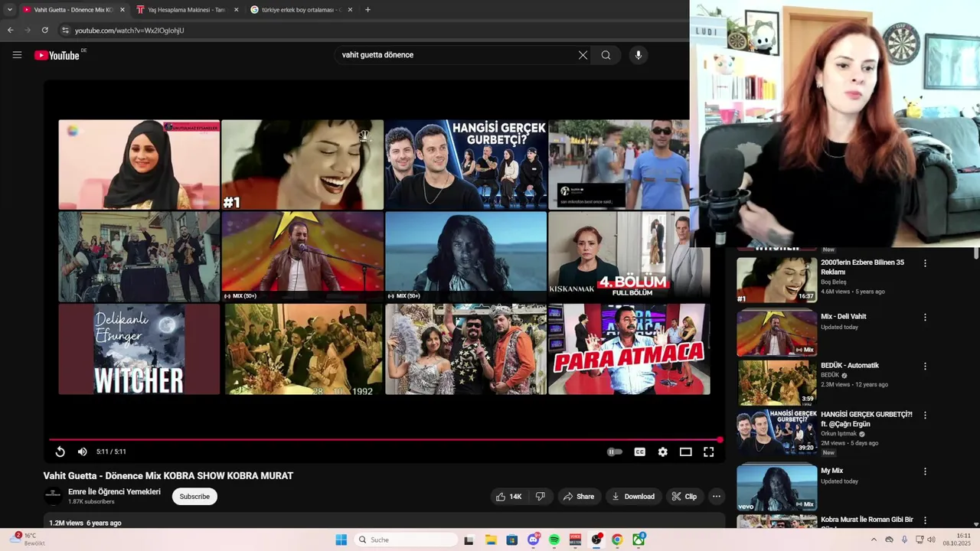This screenshot has height=551, width=980.
Task: Go to the YouTube home logo
Action: point(57,55)
